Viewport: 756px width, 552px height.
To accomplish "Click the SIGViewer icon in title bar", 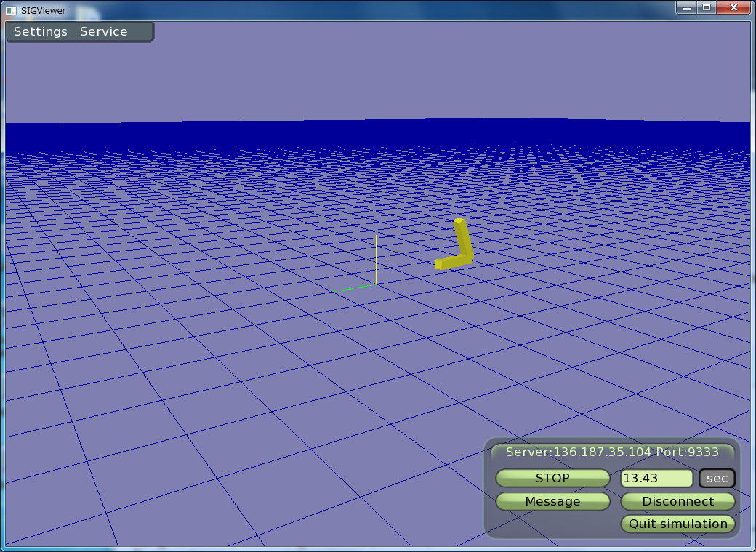I will click(11, 10).
